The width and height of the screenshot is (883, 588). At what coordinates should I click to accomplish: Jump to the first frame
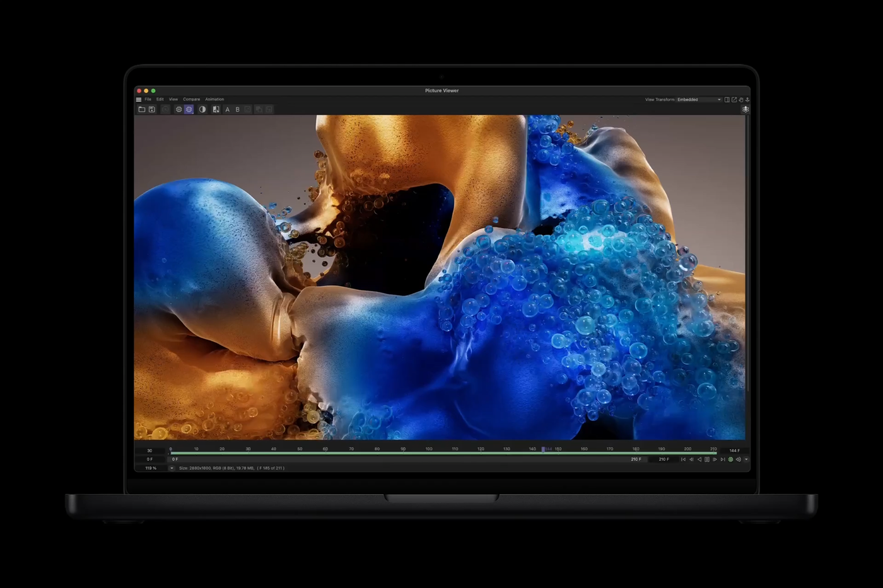tap(683, 459)
